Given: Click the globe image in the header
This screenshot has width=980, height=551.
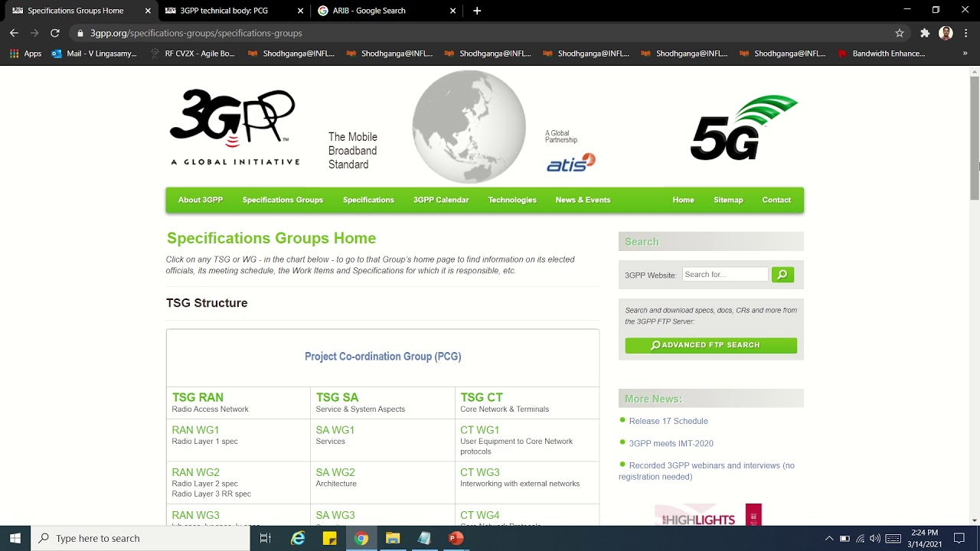Looking at the screenshot, I should (469, 127).
